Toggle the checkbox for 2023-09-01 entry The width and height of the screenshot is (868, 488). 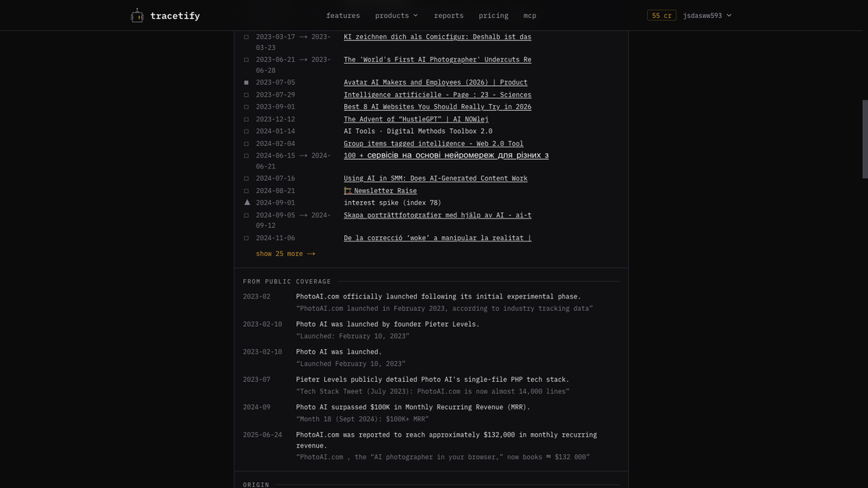click(x=247, y=107)
